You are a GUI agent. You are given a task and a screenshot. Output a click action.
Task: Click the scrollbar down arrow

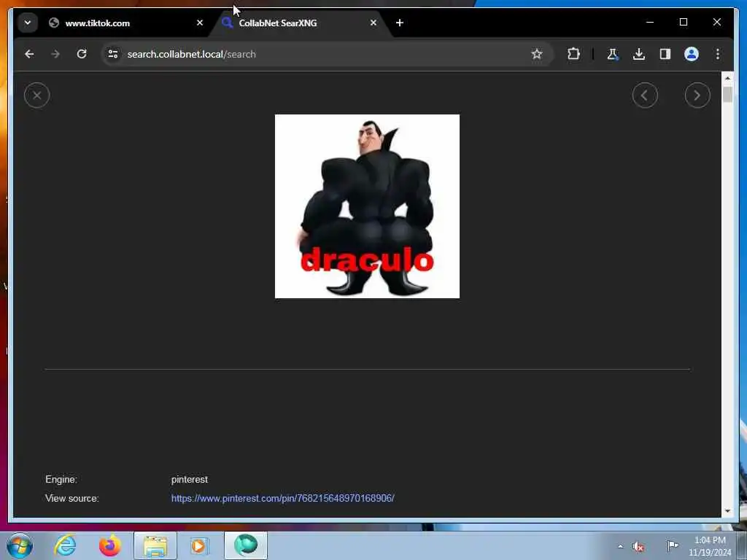click(727, 511)
